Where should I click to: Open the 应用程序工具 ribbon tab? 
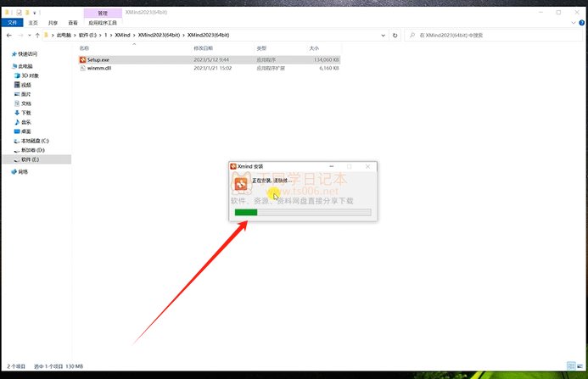103,23
